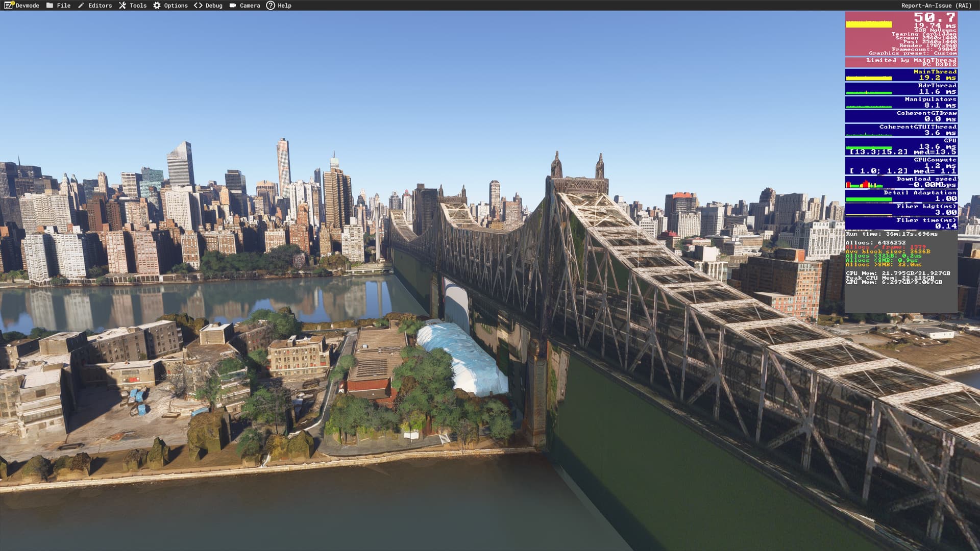The height and width of the screenshot is (551, 980).
Task: Open the Editors menu
Action: tap(100, 5)
